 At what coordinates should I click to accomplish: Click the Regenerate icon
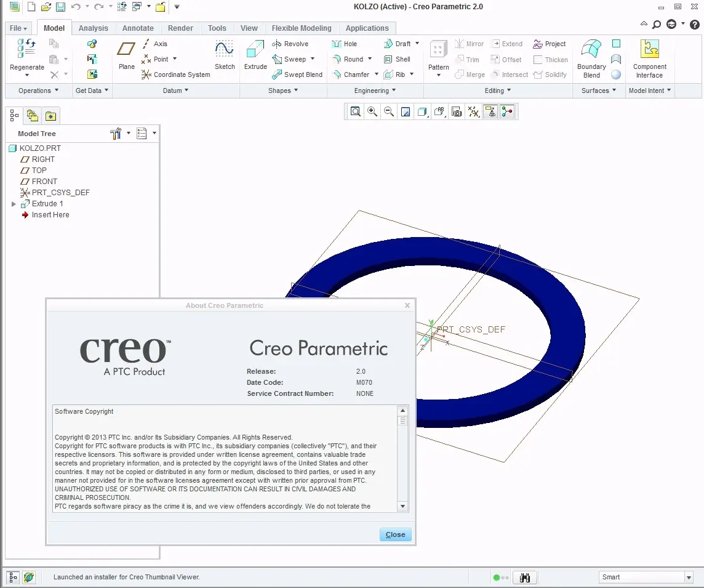point(26,49)
